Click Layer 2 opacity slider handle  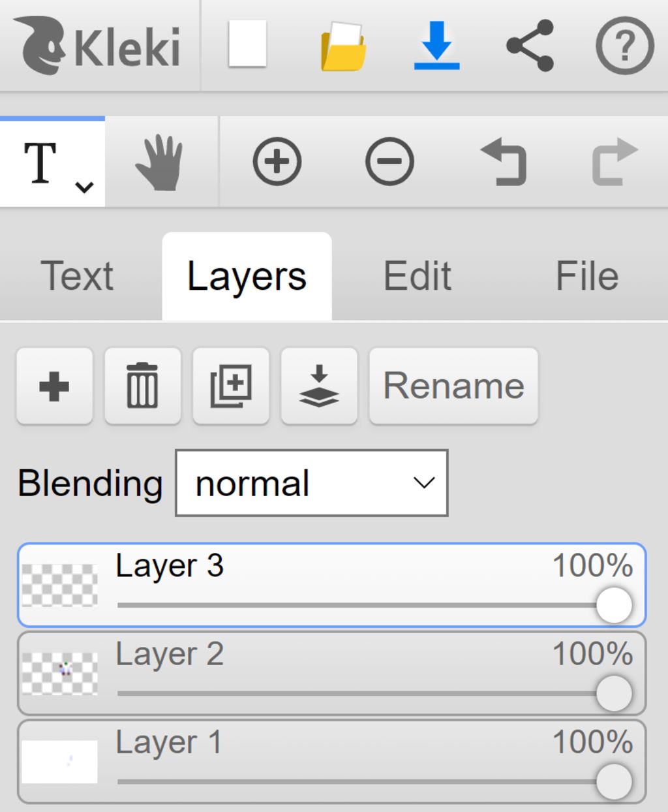[614, 693]
